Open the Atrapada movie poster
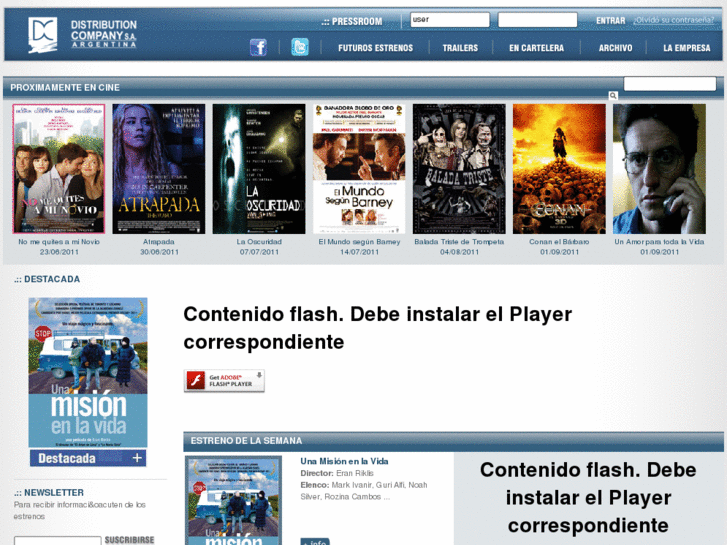This screenshot has width=727, height=545. [158, 169]
